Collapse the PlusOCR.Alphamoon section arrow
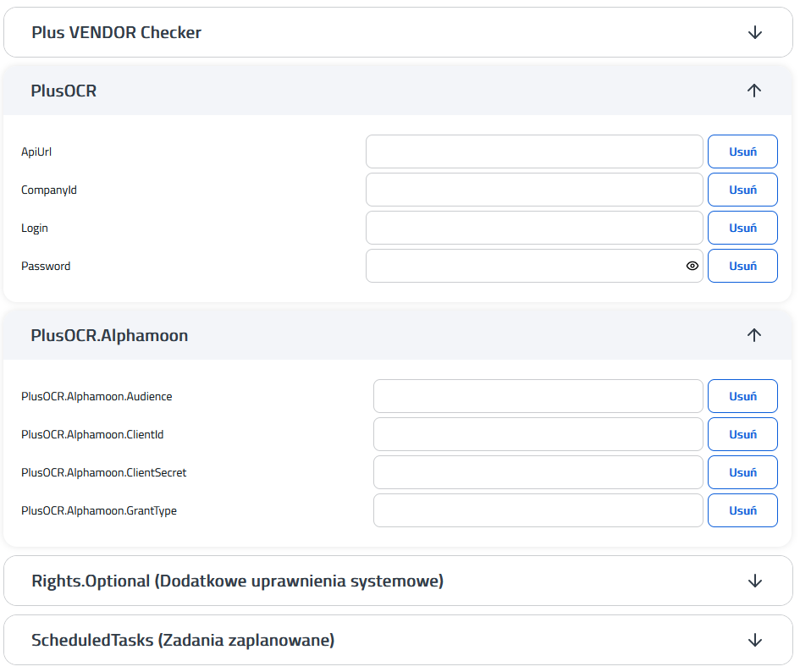This screenshot has width=800, height=672. click(754, 334)
